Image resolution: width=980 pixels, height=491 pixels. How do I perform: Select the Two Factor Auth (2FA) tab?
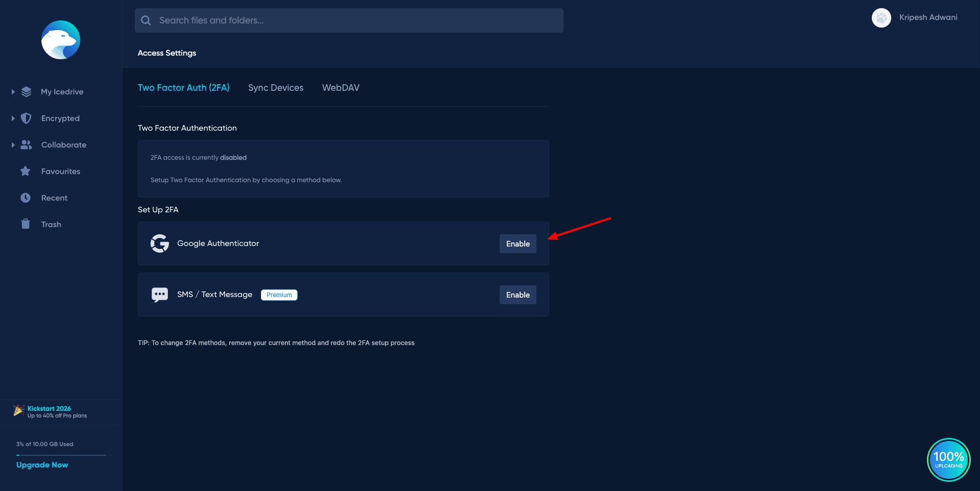(184, 88)
